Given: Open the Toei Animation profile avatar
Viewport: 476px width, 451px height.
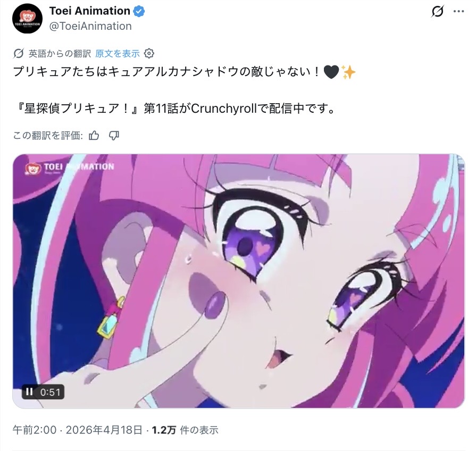Looking at the screenshot, I should pos(27,19).
